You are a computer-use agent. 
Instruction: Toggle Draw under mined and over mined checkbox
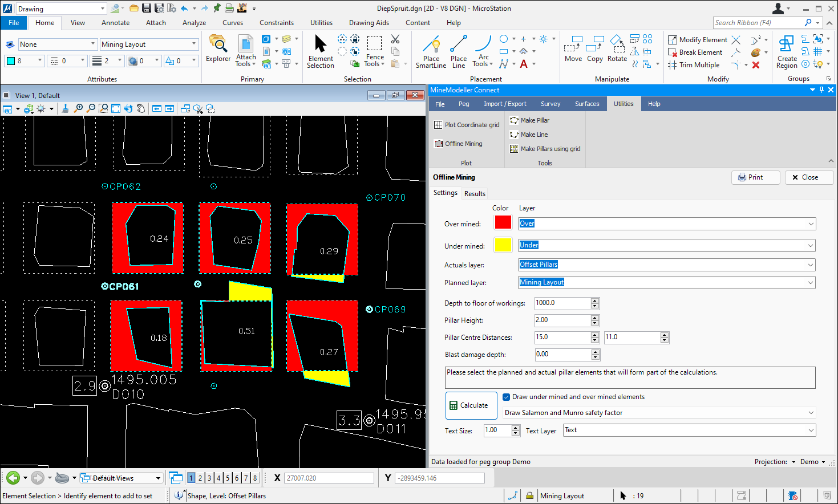(506, 397)
